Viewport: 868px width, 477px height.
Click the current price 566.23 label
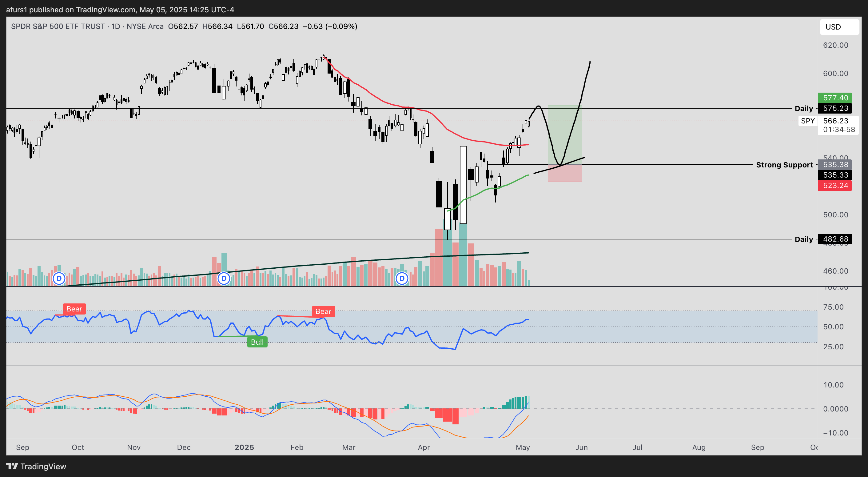pyautogui.click(x=835, y=121)
